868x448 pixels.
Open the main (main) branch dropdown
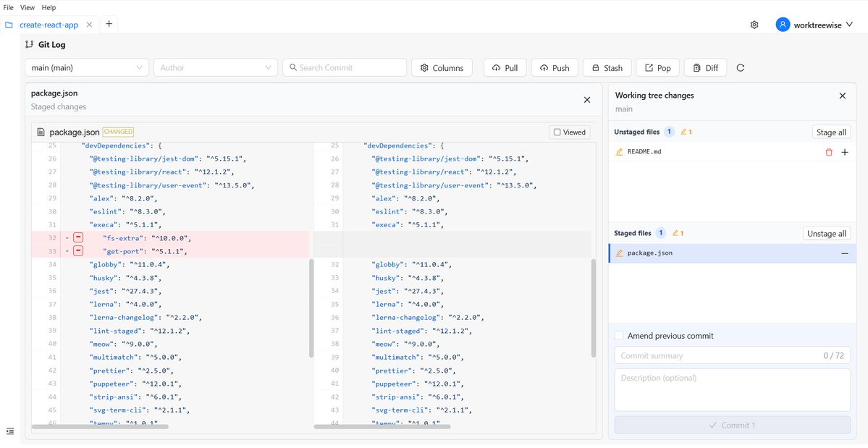[x=87, y=67]
